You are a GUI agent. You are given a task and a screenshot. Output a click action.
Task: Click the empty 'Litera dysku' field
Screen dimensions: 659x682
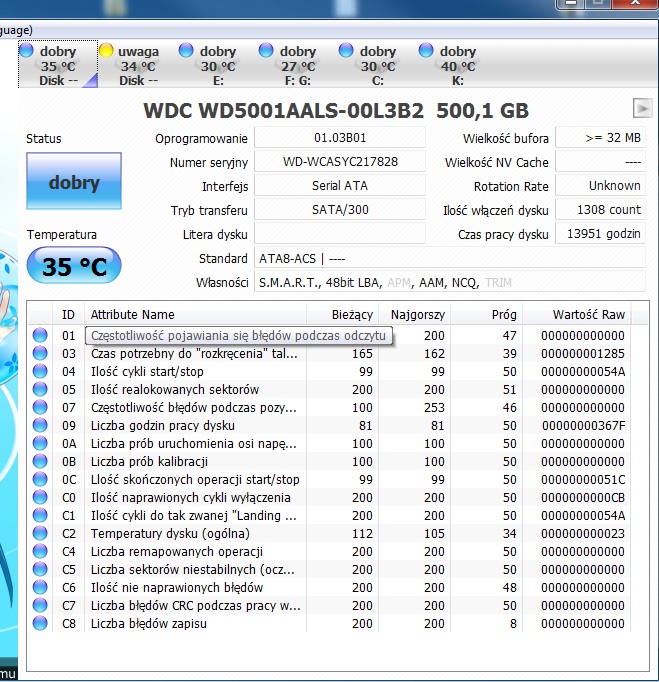tap(340, 234)
